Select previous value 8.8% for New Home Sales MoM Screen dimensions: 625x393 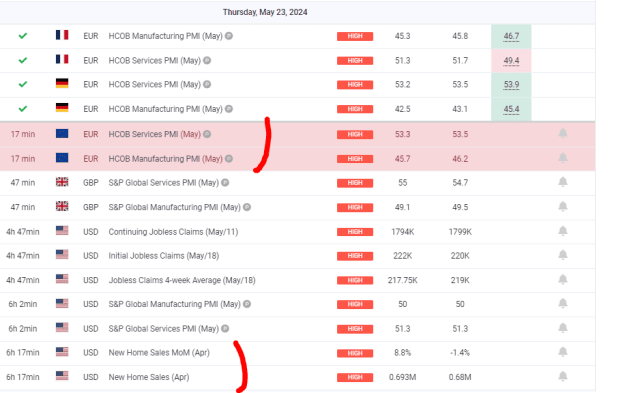click(403, 353)
